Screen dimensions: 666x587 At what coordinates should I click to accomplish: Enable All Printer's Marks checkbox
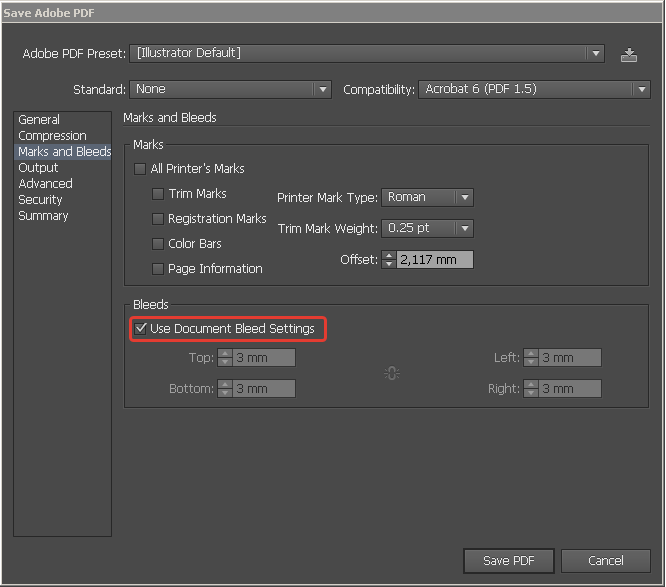click(140, 169)
